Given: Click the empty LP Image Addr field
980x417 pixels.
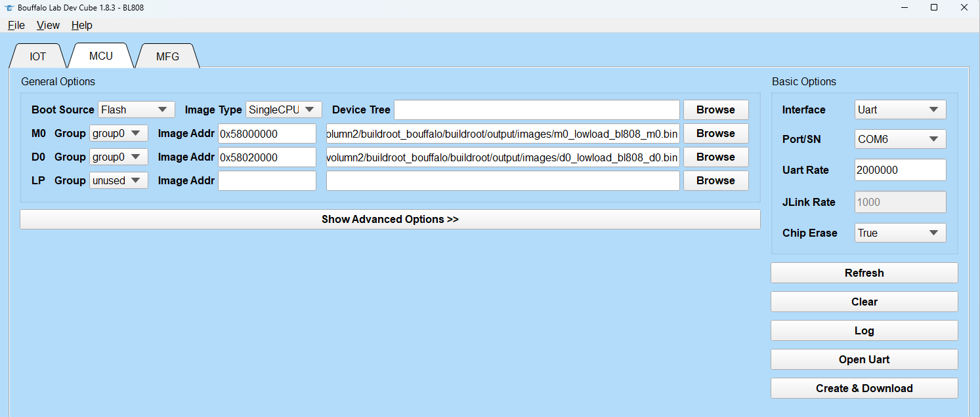Looking at the screenshot, I should (x=267, y=180).
